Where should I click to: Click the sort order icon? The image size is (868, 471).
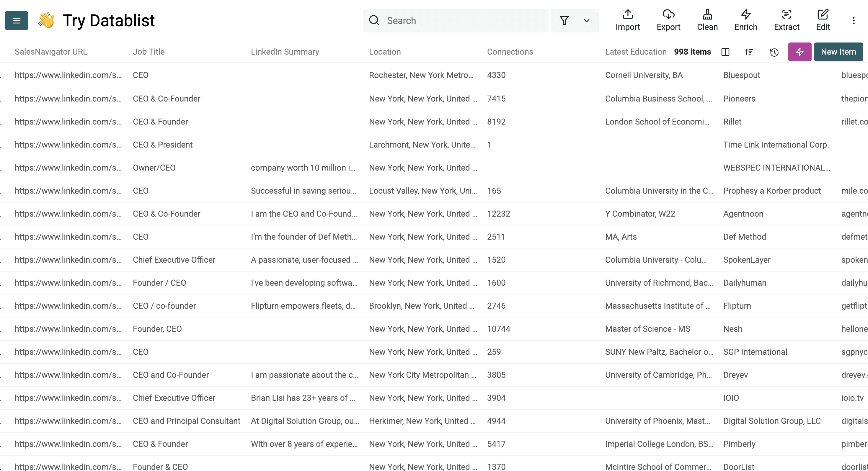point(749,52)
